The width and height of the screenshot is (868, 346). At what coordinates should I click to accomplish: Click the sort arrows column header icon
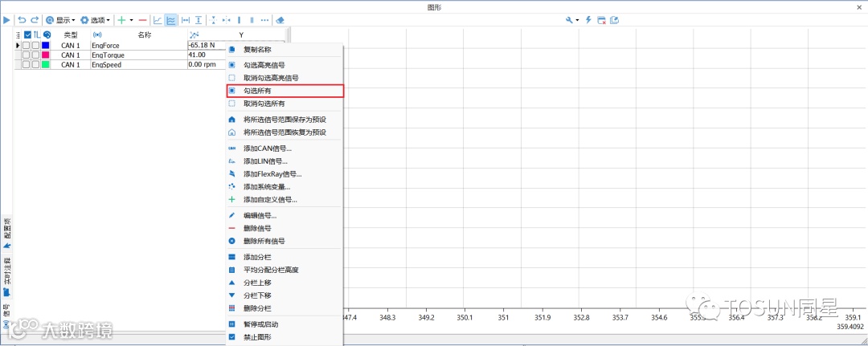click(38, 35)
